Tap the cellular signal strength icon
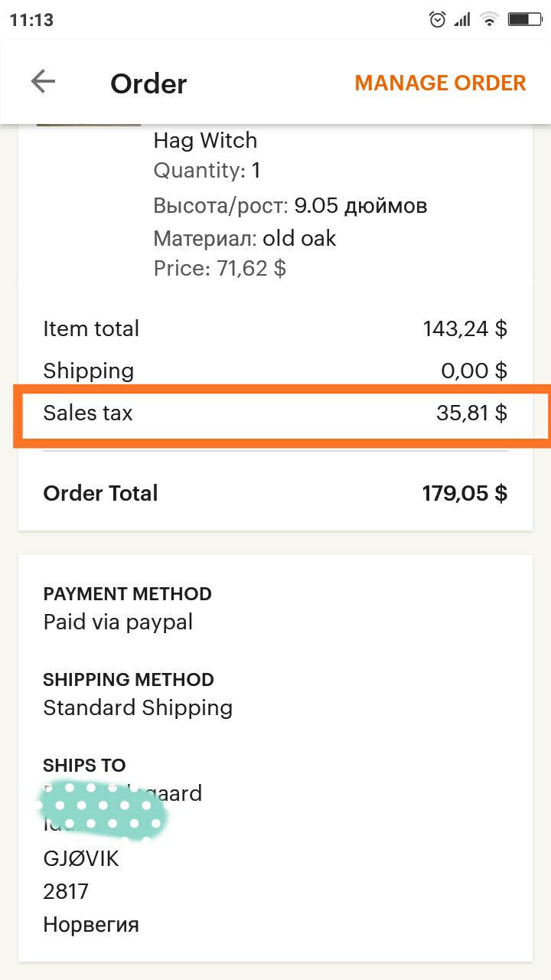 coord(462,19)
